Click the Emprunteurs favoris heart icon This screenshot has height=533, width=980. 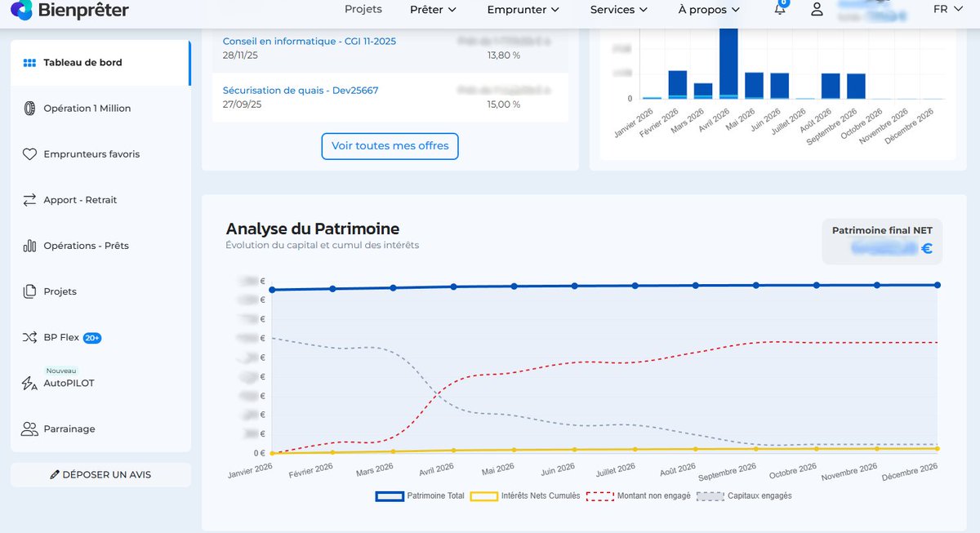pos(30,154)
